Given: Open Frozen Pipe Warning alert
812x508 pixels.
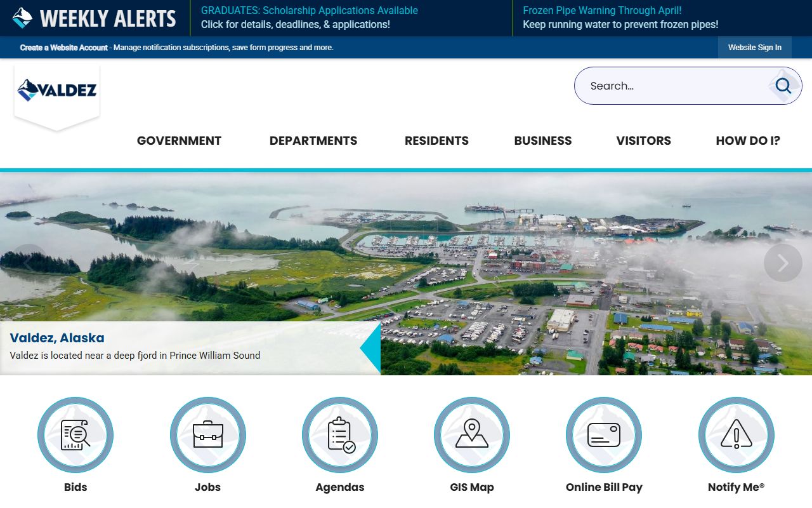Looking at the screenshot, I should pyautogui.click(x=602, y=11).
